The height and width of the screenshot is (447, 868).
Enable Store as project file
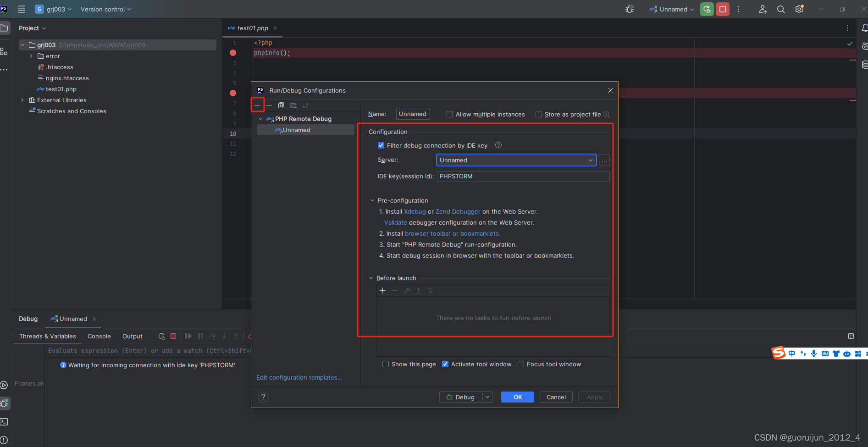[539, 115]
